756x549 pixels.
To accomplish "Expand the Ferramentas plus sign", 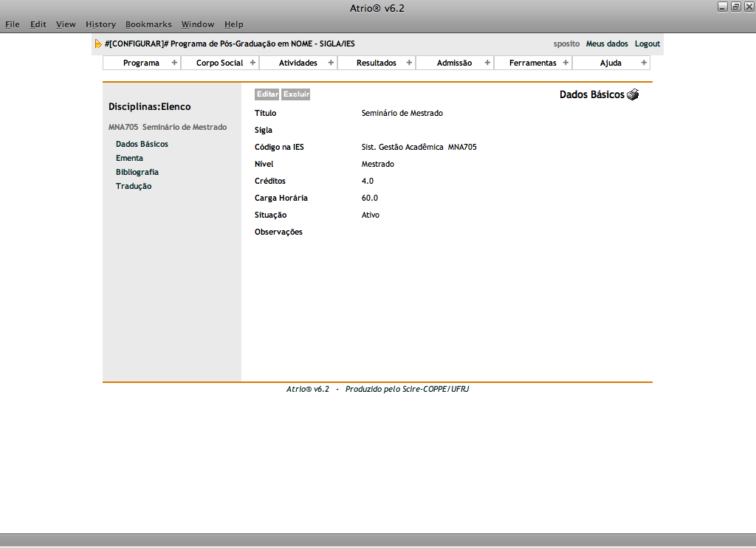I will pyautogui.click(x=566, y=63).
